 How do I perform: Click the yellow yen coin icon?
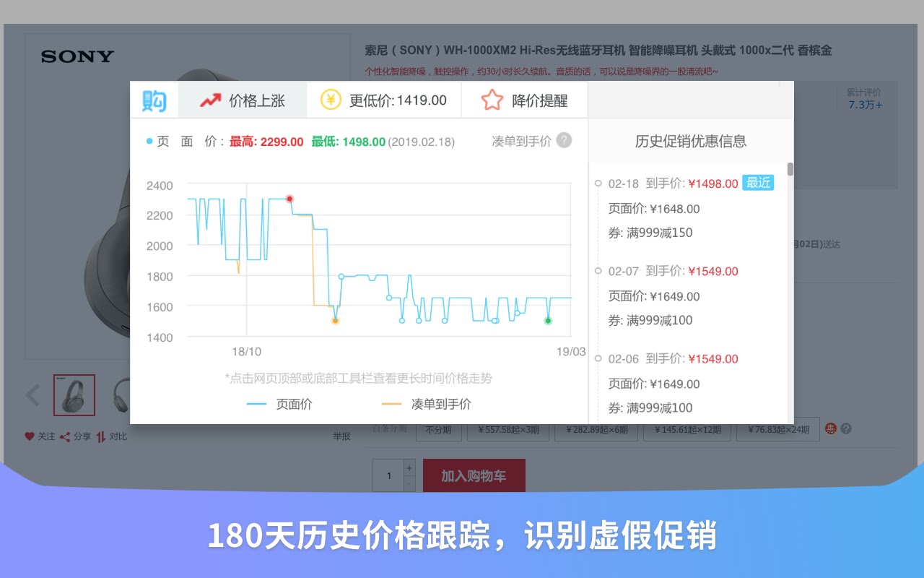[x=331, y=100]
